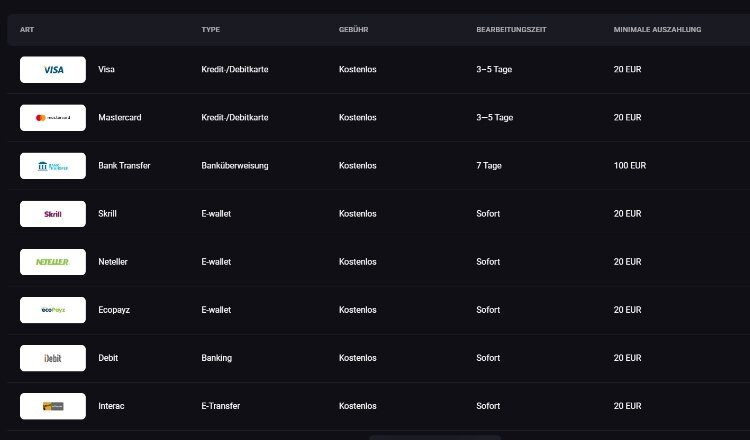
Task: Click the ecoPayz logo icon
Action: (x=53, y=310)
